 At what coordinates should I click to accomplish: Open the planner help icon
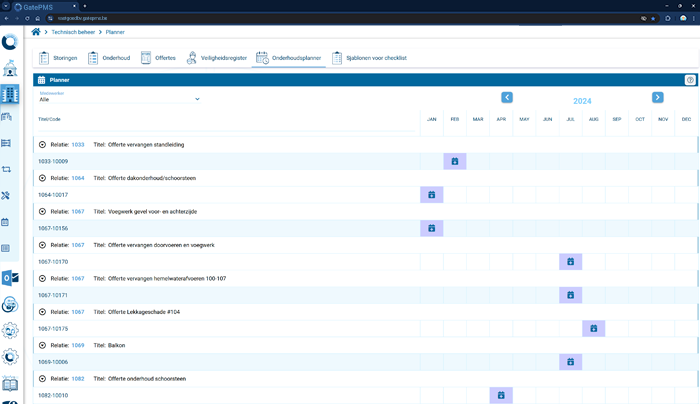690,80
